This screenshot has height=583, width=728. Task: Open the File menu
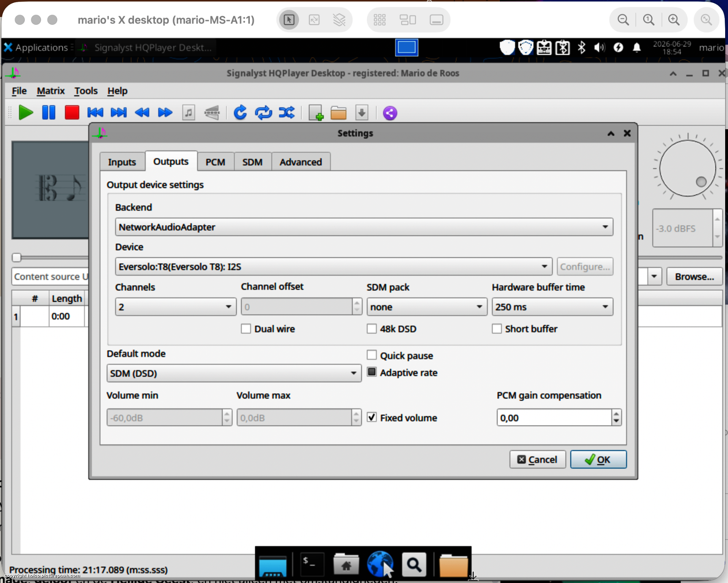pos(19,91)
